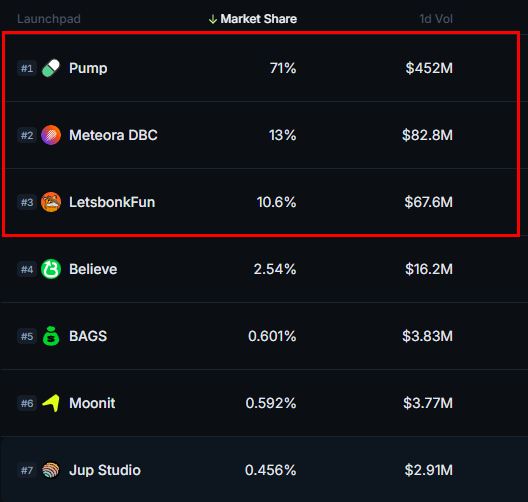Open the Pump launchpad link
This screenshot has height=502, width=528.
click(88, 68)
